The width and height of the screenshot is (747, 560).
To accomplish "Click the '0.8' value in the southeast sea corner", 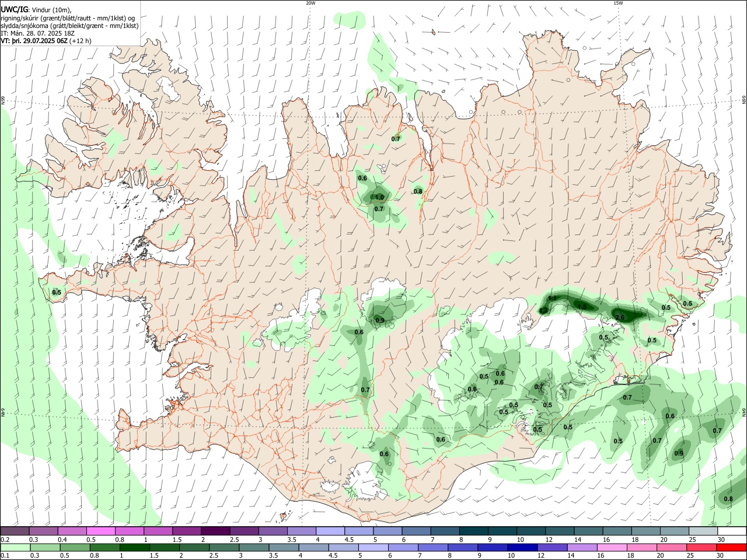I will click(x=728, y=499).
